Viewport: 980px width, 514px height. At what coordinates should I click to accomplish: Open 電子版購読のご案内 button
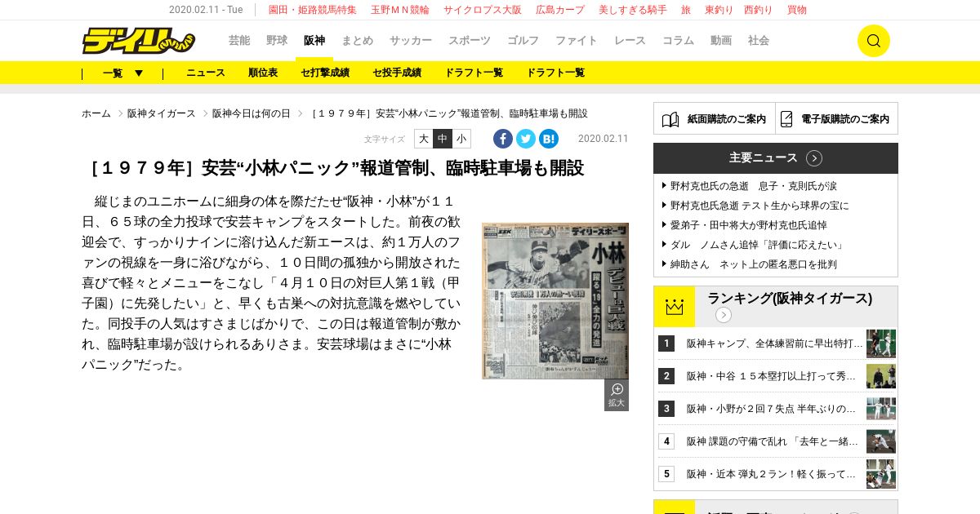pyautogui.click(x=837, y=119)
